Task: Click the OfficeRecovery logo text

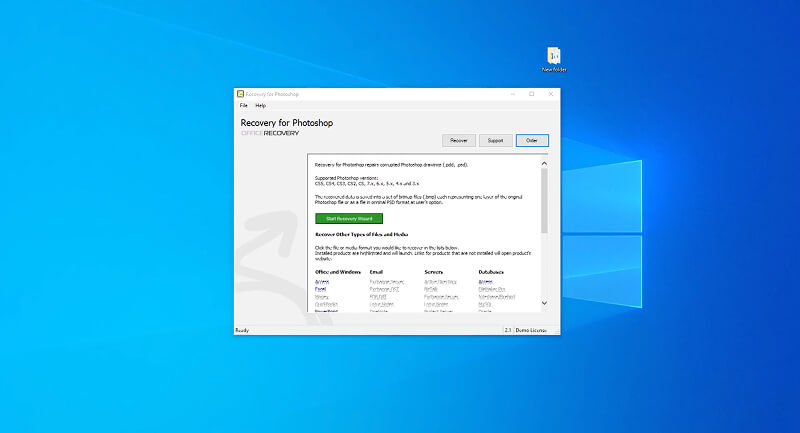Action: tap(270, 132)
